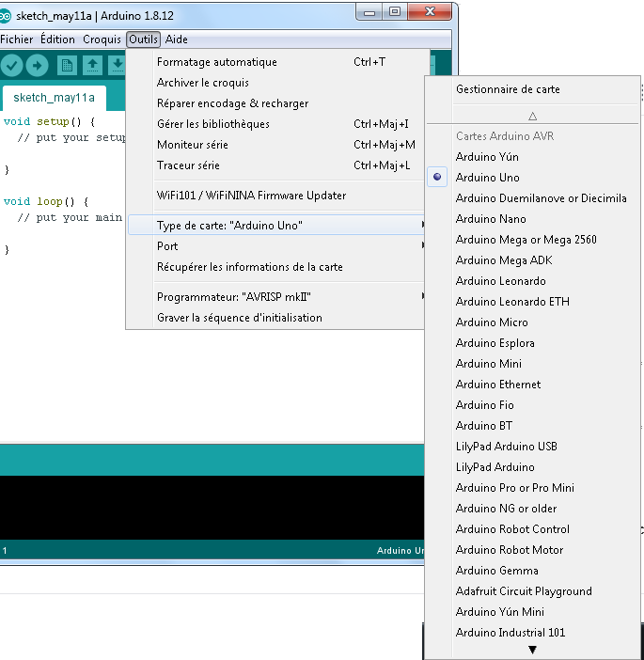The width and height of the screenshot is (644, 660).
Task: Open the Fichier menu
Action: click(x=17, y=39)
